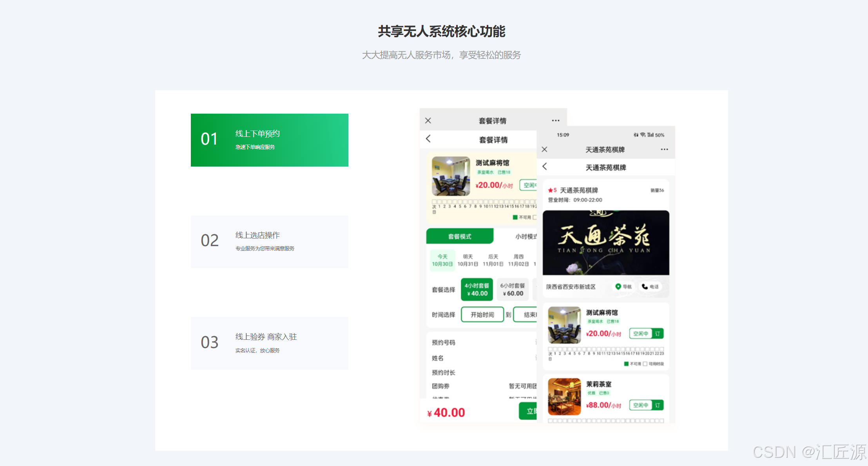Image resolution: width=868 pixels, height=466 pixels.
Task: Book 茉莉茶室 via 订 button
Action: (x=658, y=405)
